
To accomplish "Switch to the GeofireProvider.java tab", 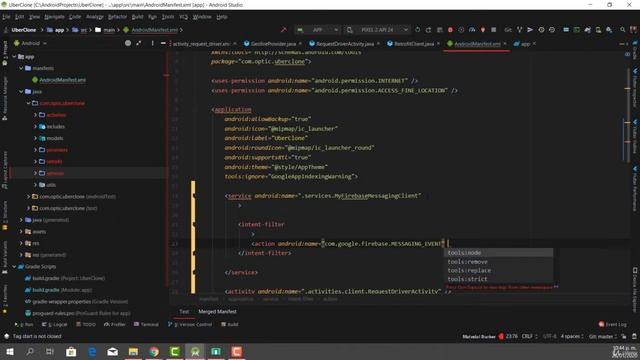I will [x=273, y=43].
